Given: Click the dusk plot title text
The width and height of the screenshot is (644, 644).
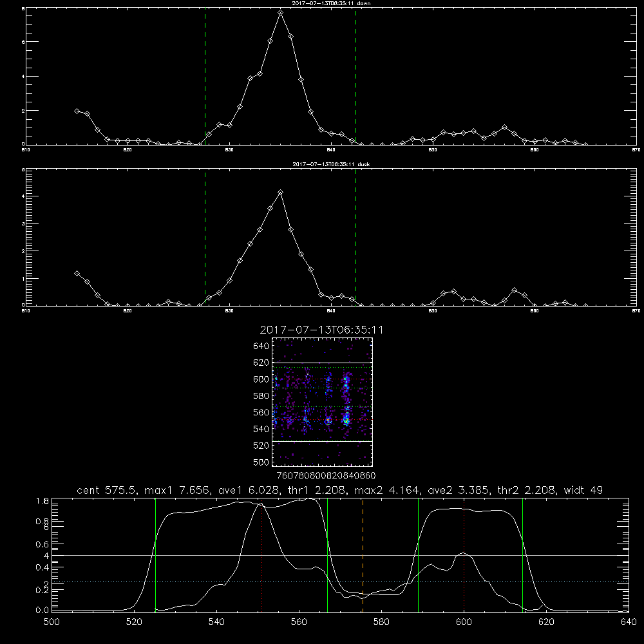Looking at the screenshot, I should tap(331, 164).
